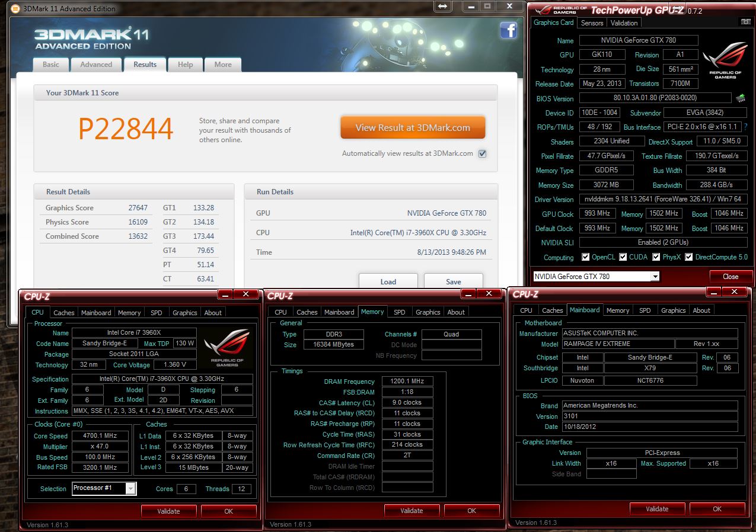Click the DRAM Frequency value 1200.1 MHz
756x532 pixels.
[407, 382]
